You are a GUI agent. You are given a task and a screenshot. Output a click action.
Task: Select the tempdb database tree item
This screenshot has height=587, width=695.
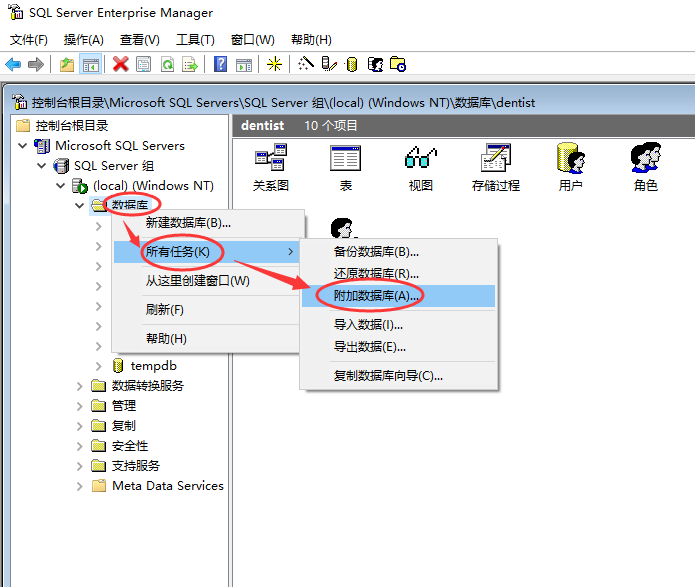coord(153,366)
